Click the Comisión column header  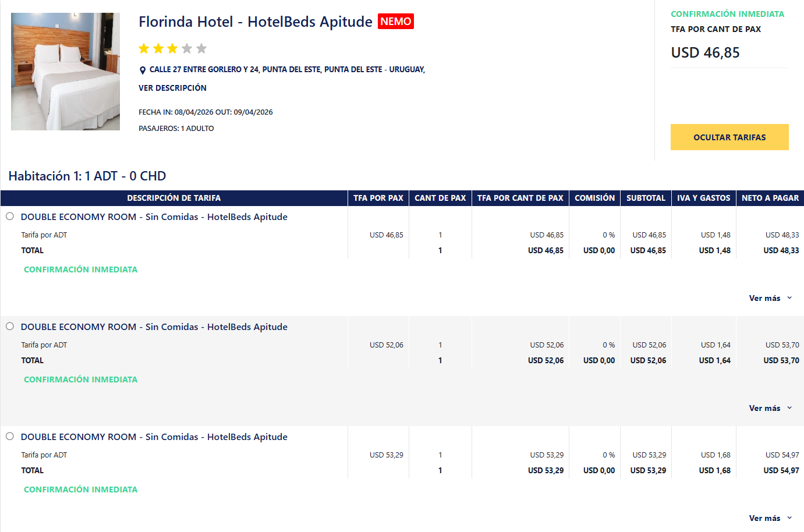(594, 198)
